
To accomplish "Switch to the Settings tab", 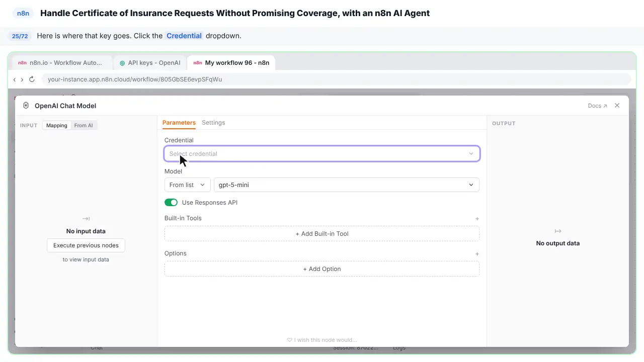I will [x=213, y=123].
